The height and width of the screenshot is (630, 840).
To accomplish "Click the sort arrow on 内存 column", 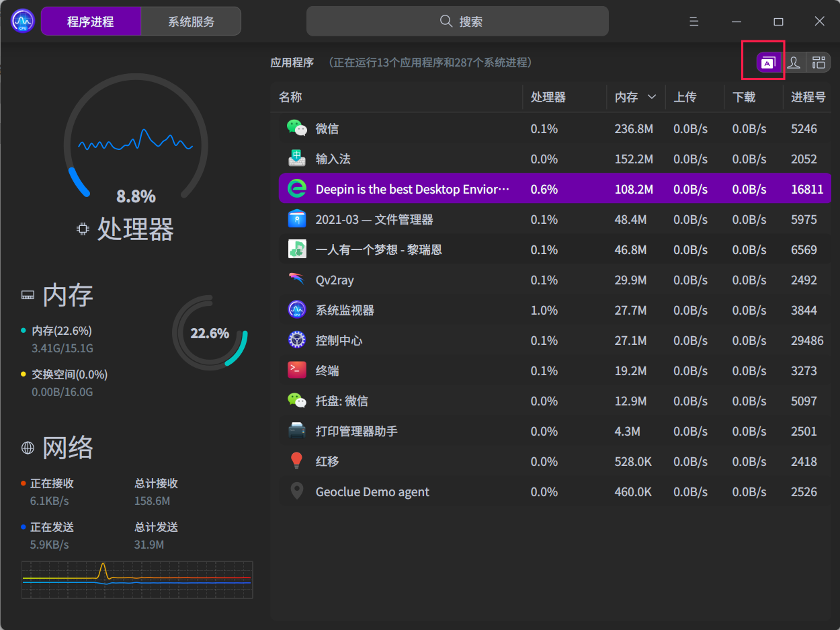I will click(651, 97).
